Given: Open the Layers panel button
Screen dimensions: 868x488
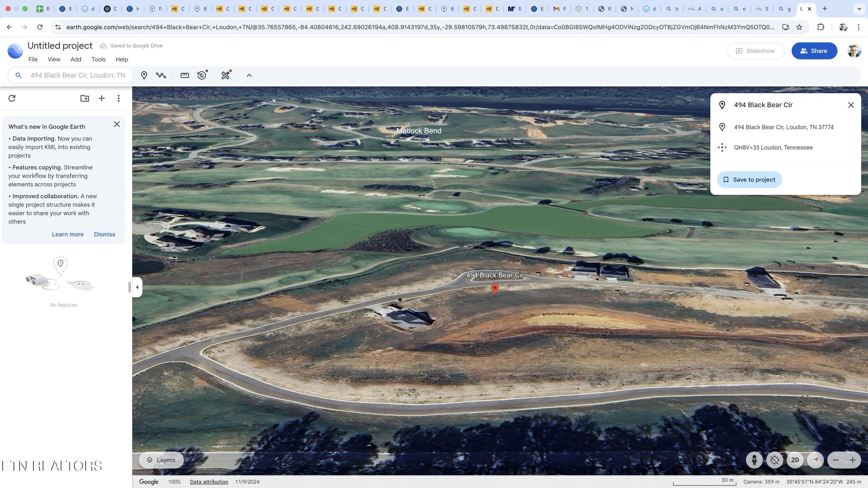Looking at the screenshot, I should pyautogui.click(x=161, y=460).
